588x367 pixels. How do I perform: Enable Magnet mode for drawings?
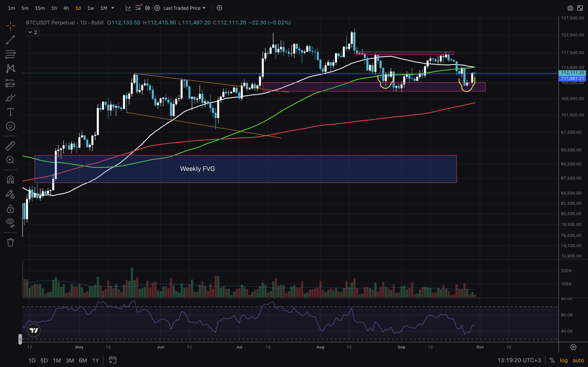10,179
